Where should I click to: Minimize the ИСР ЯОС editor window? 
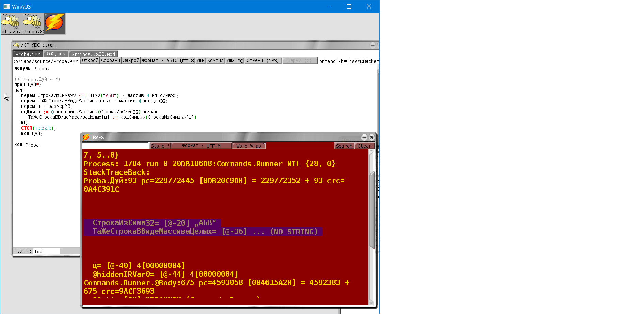tap(373, 45)
